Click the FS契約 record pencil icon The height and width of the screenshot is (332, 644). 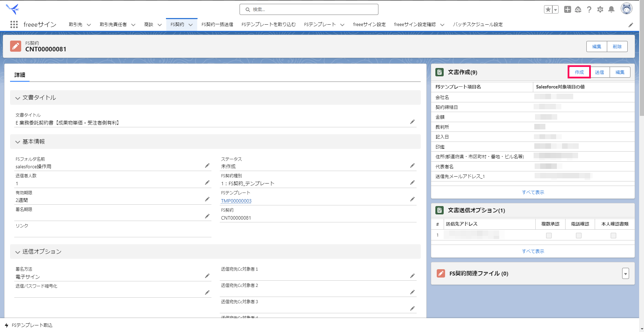point(16,46)
